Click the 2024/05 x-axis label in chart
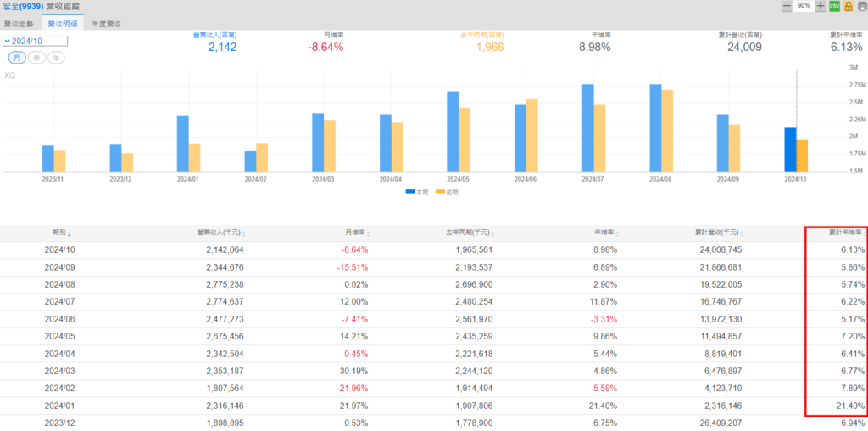The height and width of the screenshot is (431, 868). 458,180
